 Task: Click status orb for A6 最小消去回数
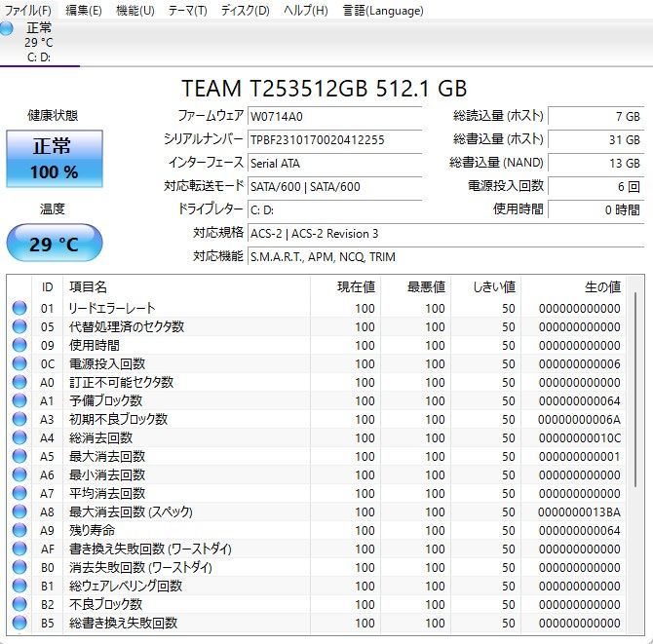(19, 474)
